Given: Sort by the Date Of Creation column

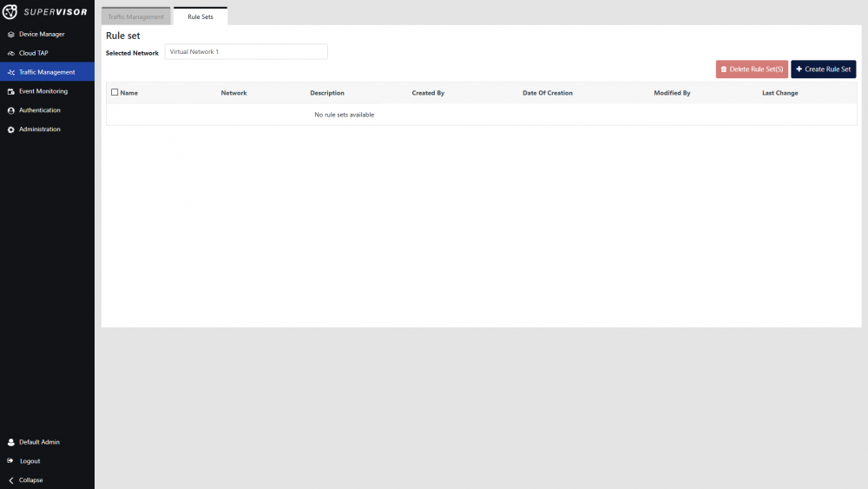Looking at the screenshot, I should [547, 93].
